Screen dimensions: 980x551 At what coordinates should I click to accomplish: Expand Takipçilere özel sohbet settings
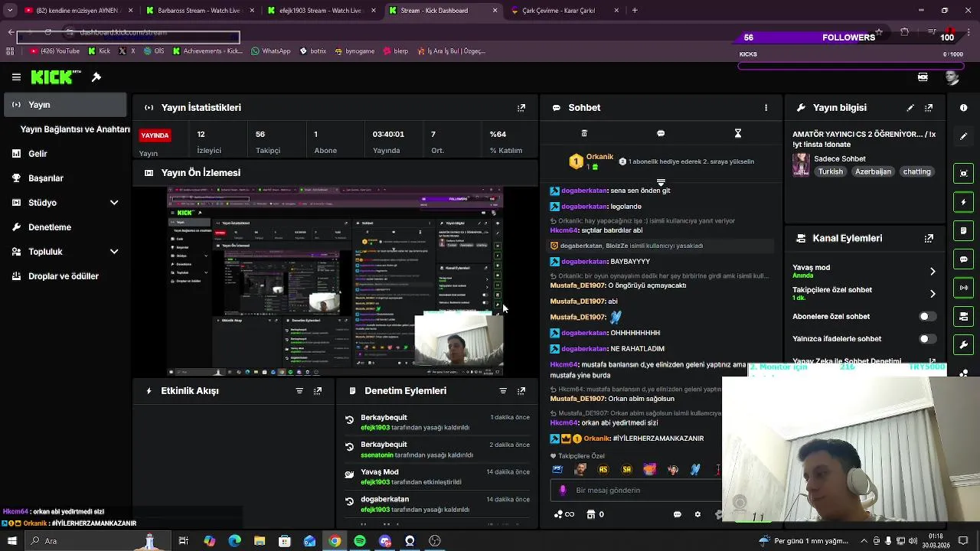point(933,294)
